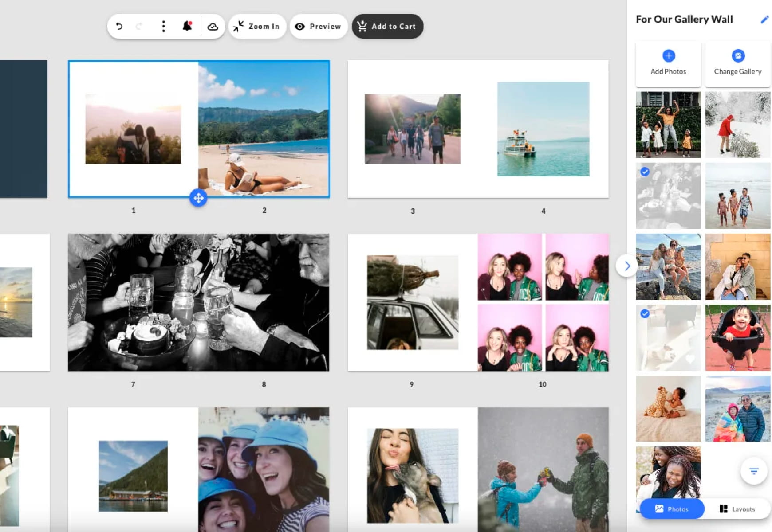The image size is (772, 532).
Task: Click the 'For Our Gallery Wall' title
Action: click(x=684, y=20)
